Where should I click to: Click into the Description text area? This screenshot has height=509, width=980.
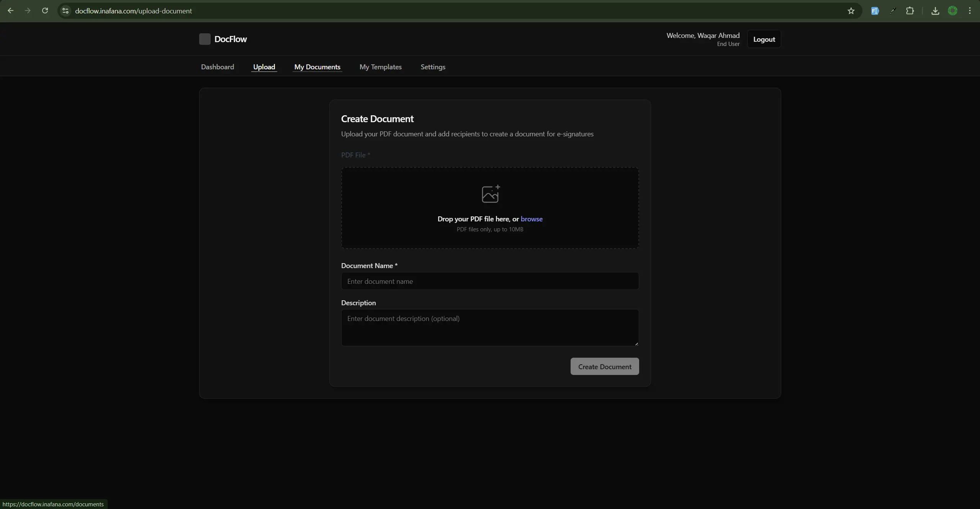490,327
